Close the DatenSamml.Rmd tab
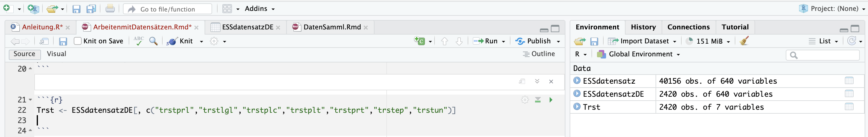The height and width of the screenshot is (137, 868). [366, 28]
